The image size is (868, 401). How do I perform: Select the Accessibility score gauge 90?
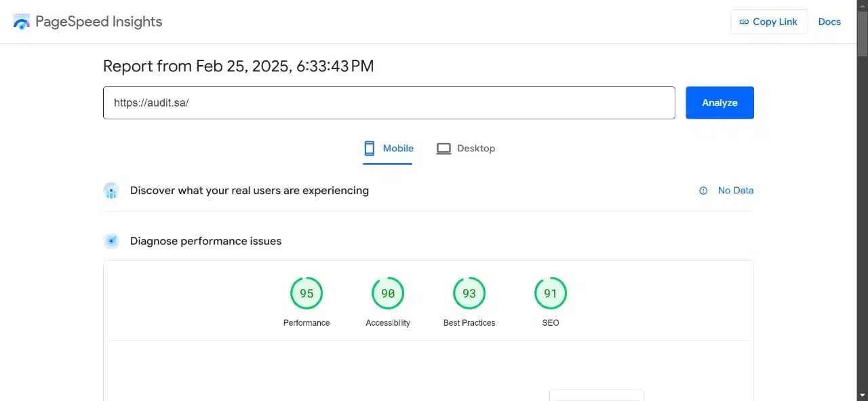388,294
